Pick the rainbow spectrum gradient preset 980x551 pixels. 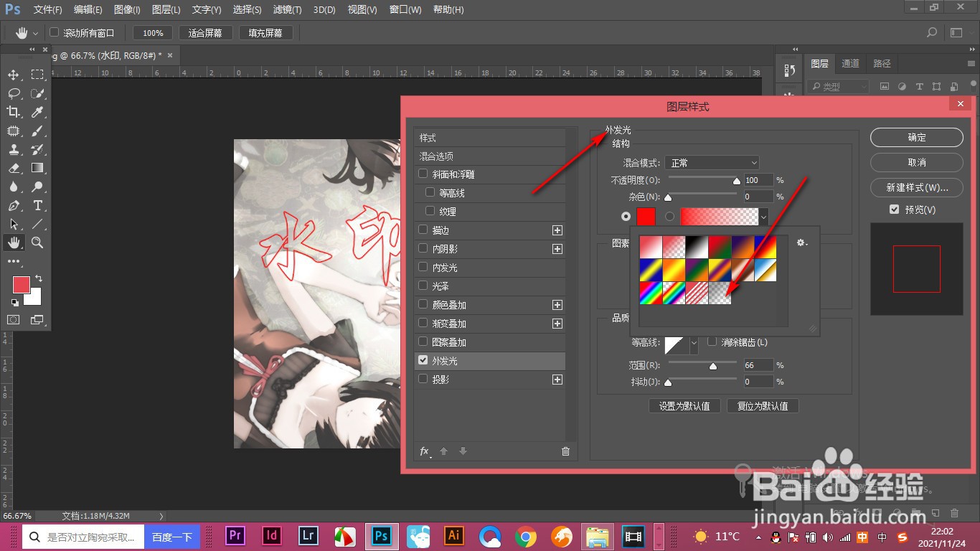pos(651,292)
